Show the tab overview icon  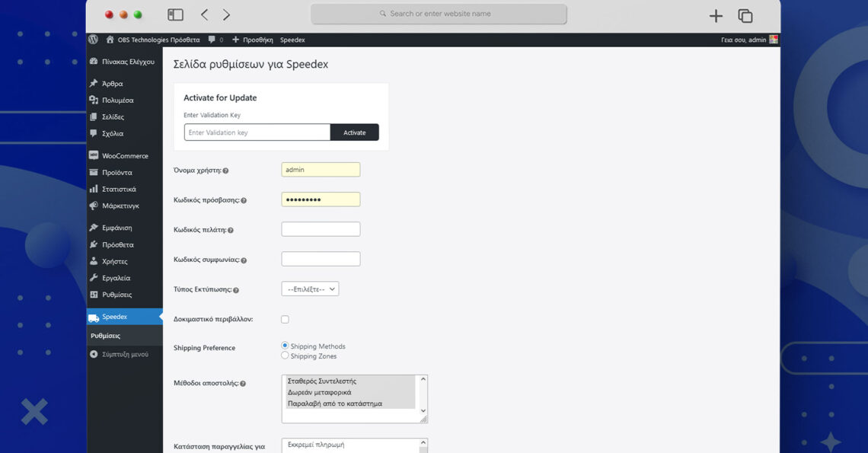[745, 15]
